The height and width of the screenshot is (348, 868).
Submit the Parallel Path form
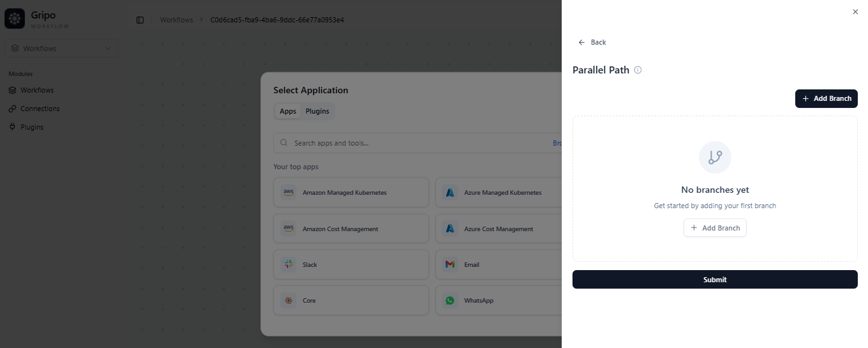715,280
